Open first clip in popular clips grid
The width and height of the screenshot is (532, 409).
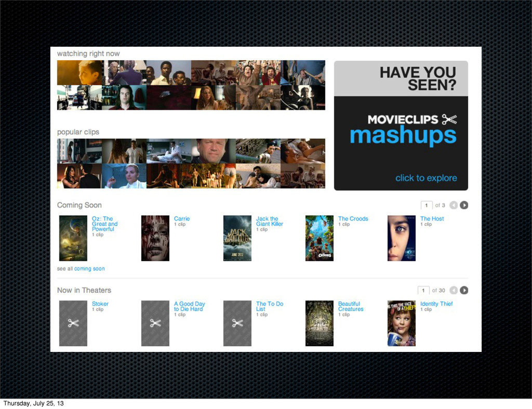pos(79,151)
